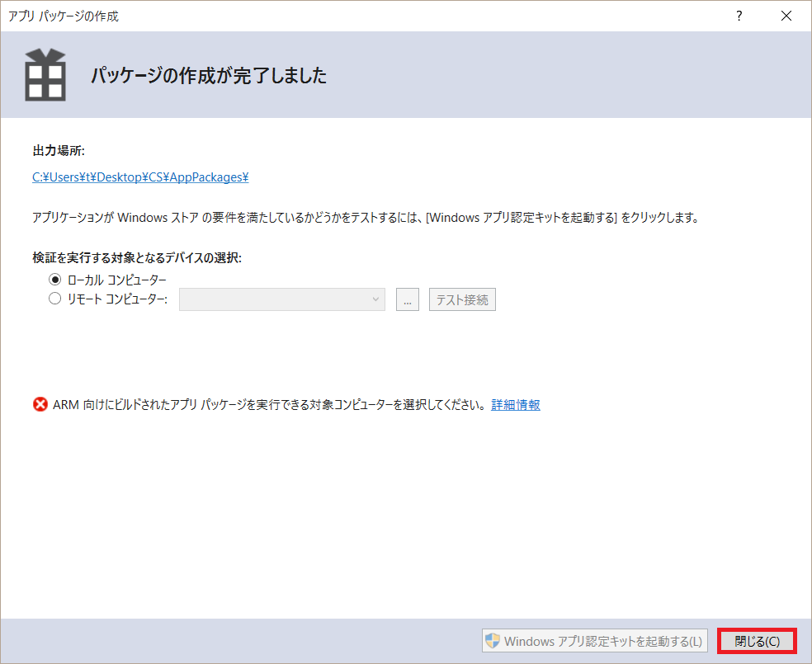Screen dimensions: 812x664
Task: Open help via the ? icon in the title bar
Action: (x=739, y=15)
